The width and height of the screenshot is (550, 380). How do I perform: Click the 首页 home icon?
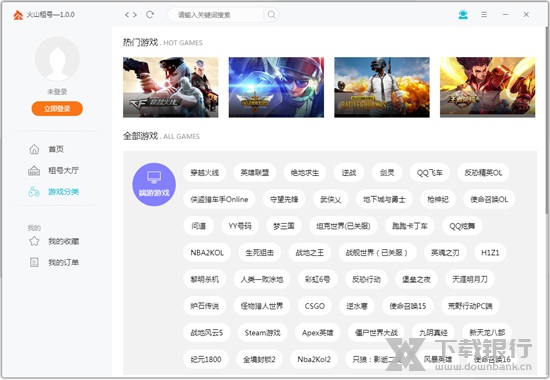click(x=34, y=149)
